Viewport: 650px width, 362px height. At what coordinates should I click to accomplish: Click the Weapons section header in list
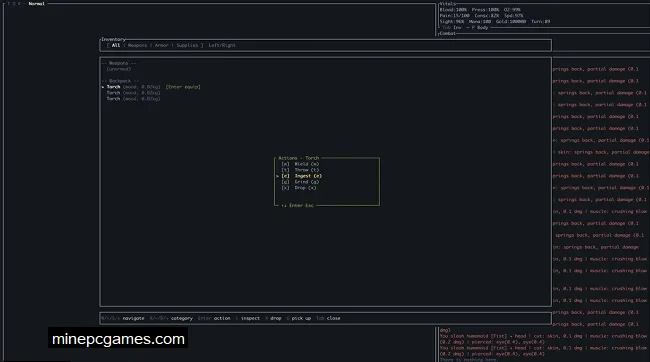(119, 63)
